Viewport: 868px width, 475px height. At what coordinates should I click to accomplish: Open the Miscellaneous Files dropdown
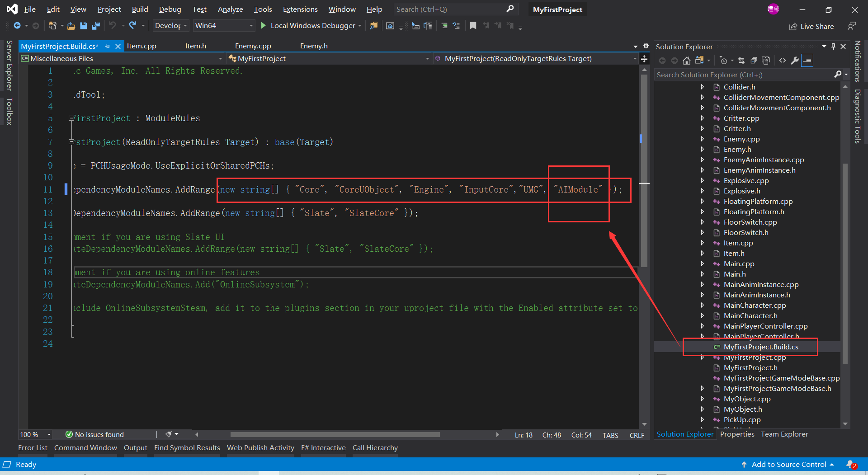220,58
